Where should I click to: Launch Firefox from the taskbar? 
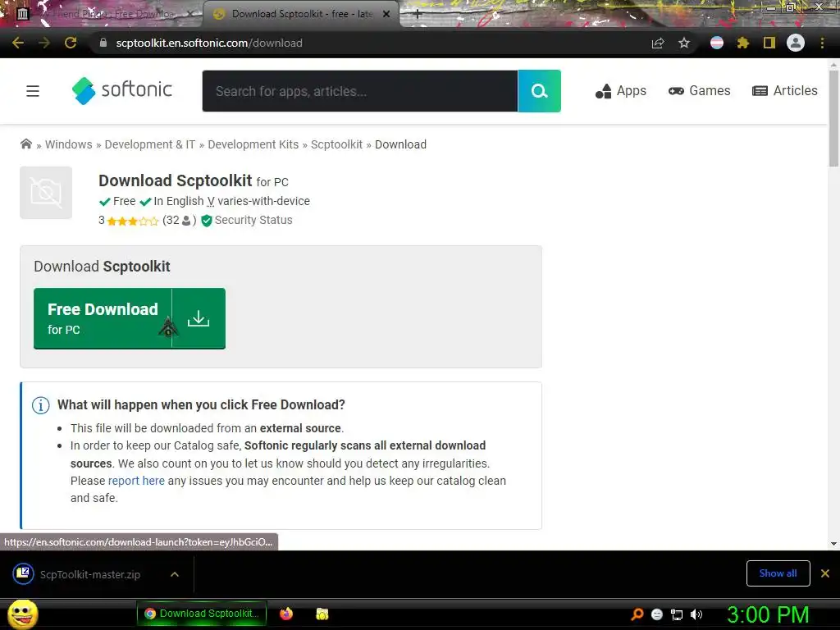point(286,614)
